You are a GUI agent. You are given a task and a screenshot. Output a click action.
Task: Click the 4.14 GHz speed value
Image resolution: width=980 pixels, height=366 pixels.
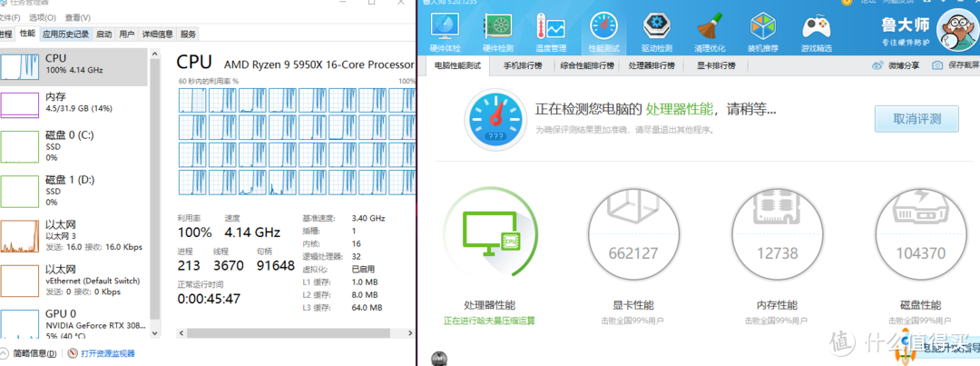[252, 232]
